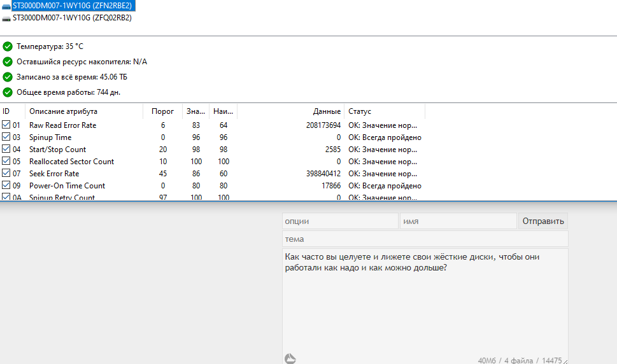Viewport: 617px width, 364px height.
Task: Select the Seek Error Rate row name
Action: point(54,174)
